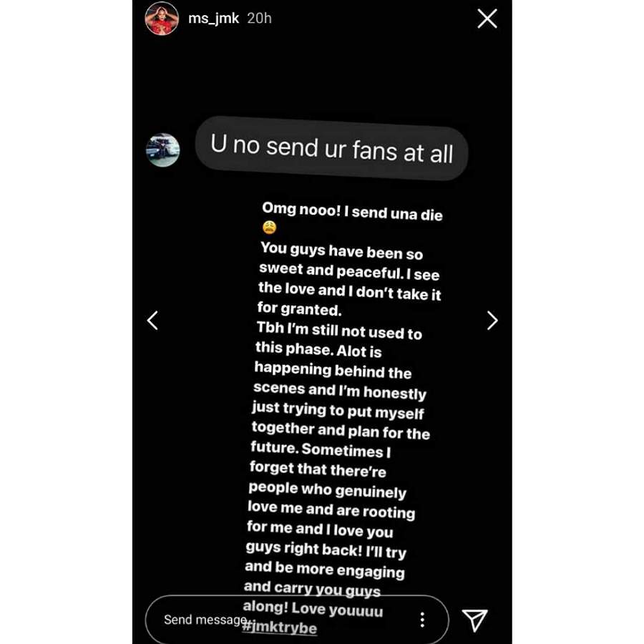Tap the "future. Sometimes I" text line
This screenshot has width=644, height=644.
[x=321, y=449]
